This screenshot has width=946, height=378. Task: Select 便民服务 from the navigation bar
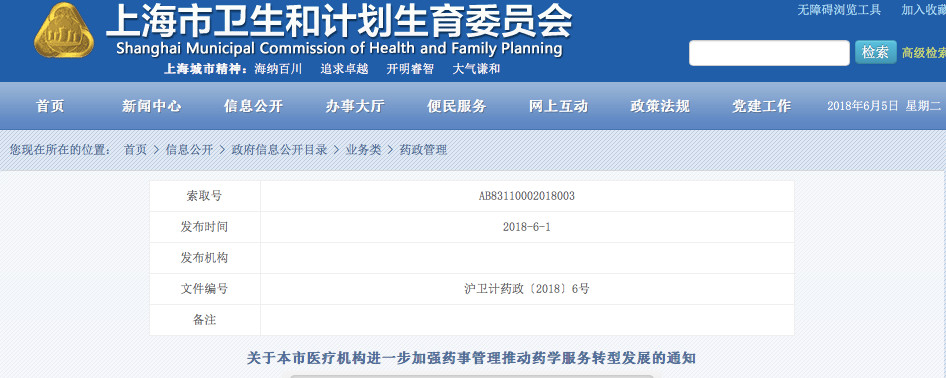point(457,106)
